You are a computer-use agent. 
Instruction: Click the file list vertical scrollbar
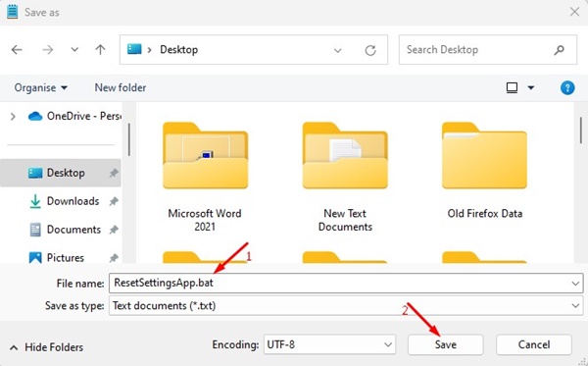[581, 131]
